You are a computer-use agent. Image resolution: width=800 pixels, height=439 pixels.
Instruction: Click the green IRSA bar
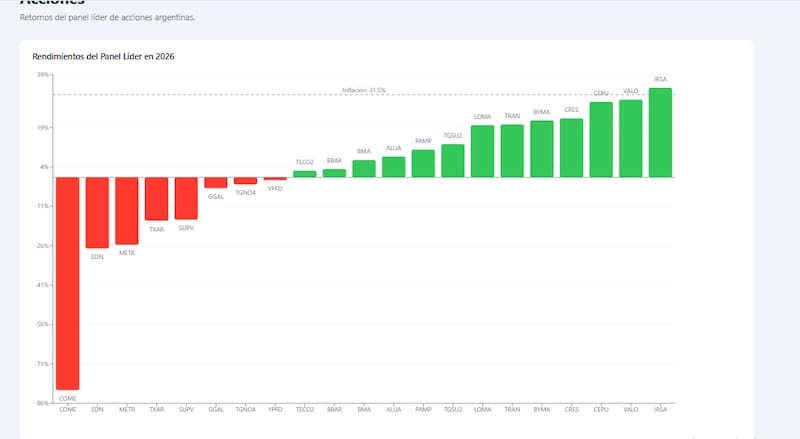pos(660,132)
